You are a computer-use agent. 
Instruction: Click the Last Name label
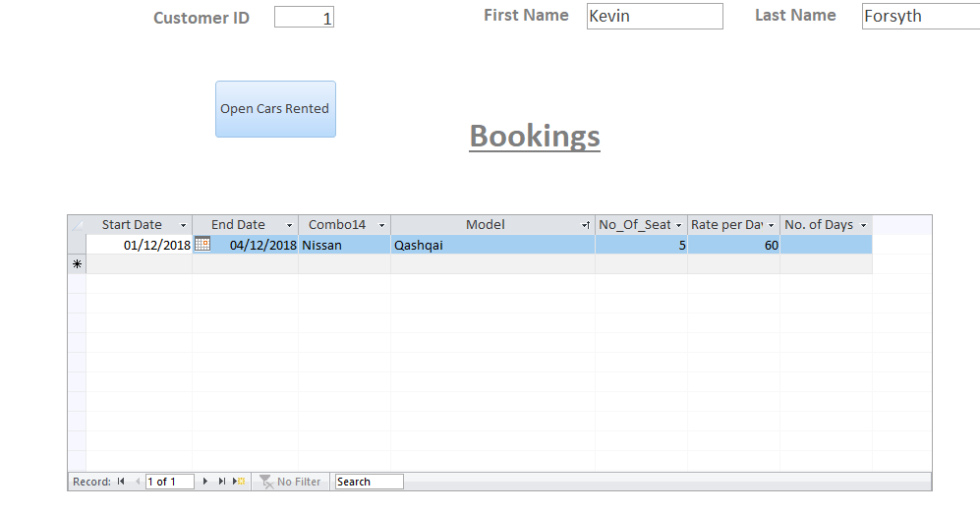(795, 15)
